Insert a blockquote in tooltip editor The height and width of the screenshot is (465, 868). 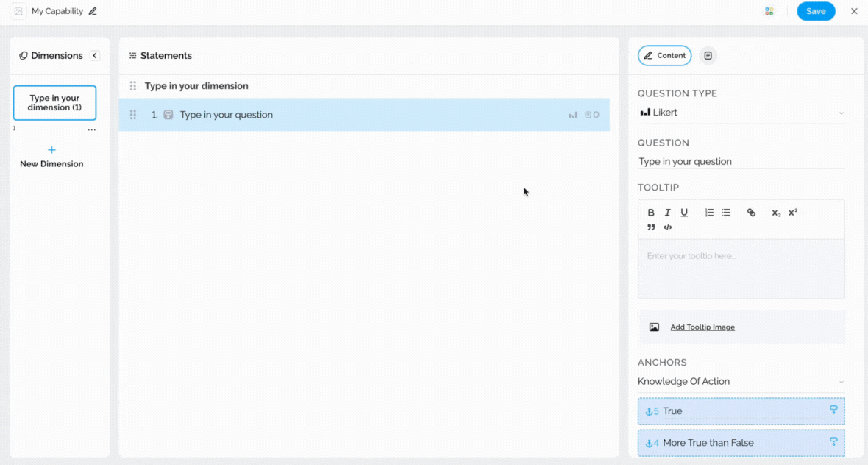tap(651, 227)
